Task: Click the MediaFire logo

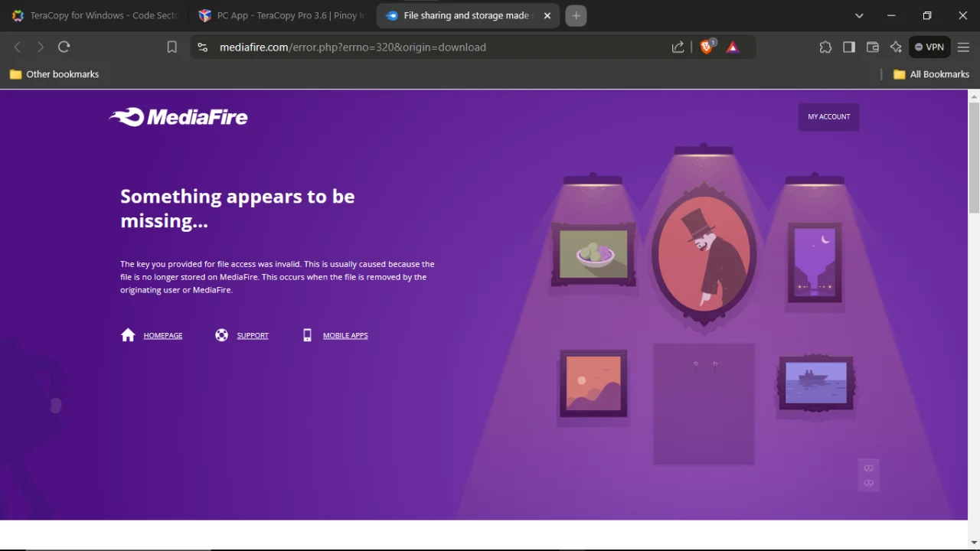Action: (178, 117)
